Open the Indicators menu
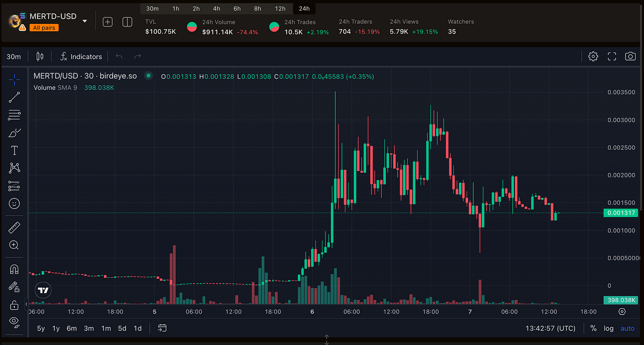The image size is (644, 345). pos(81,57)
